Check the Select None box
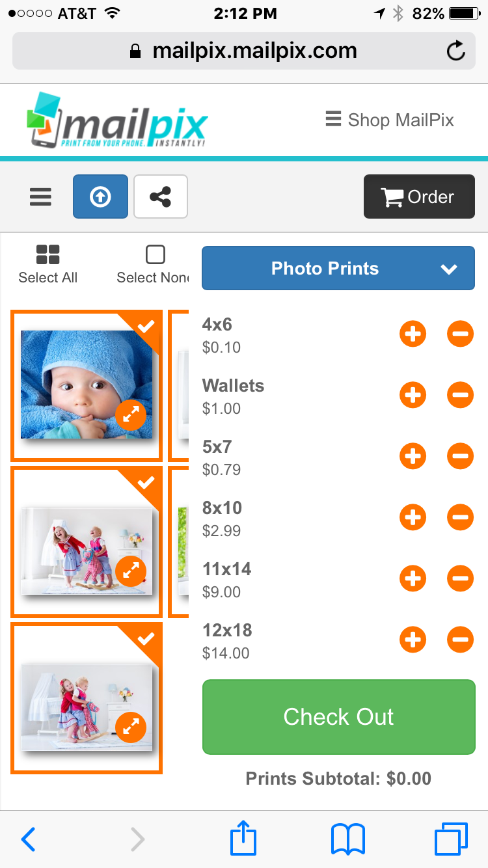Image resolution: width=488 pixels, height=868 pixels. pos(155,255)
